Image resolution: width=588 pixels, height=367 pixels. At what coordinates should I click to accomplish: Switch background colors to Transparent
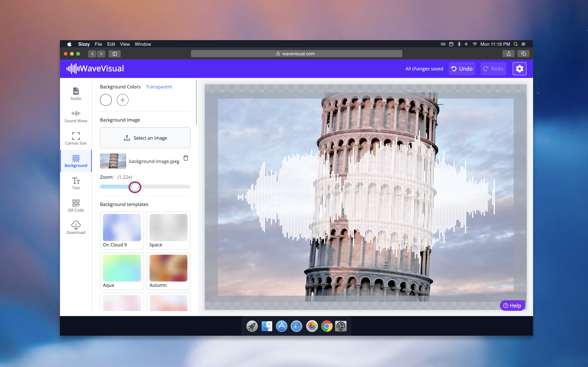click(159, 87)
